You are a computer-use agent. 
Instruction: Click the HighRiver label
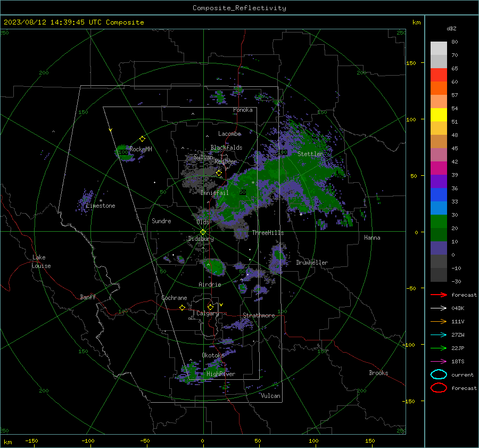tap(221, 374)
